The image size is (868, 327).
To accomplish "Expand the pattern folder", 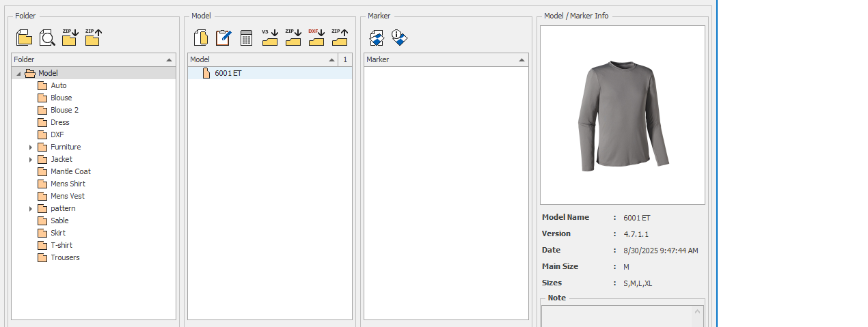I will coord(31,209).
